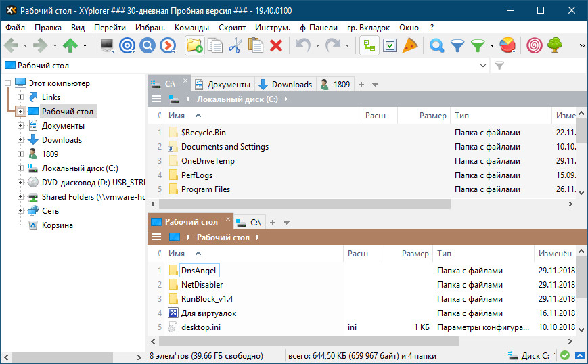This screenshot has width=588, height=364.
Task: Click the scissors Cut icon
Action: [235, 46]
